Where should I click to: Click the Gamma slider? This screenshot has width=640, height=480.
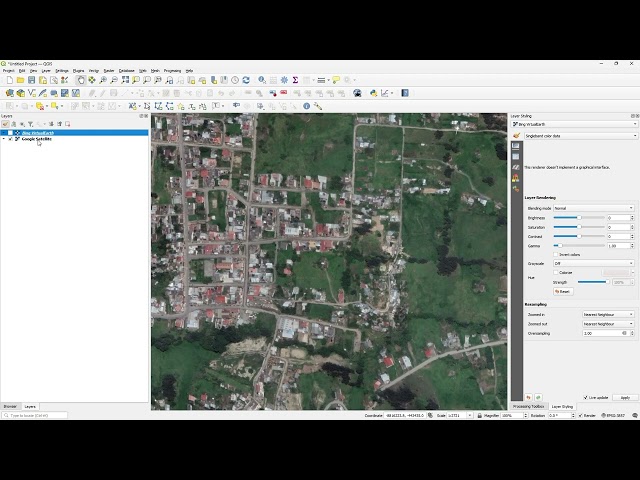click(x=579, y=246)
